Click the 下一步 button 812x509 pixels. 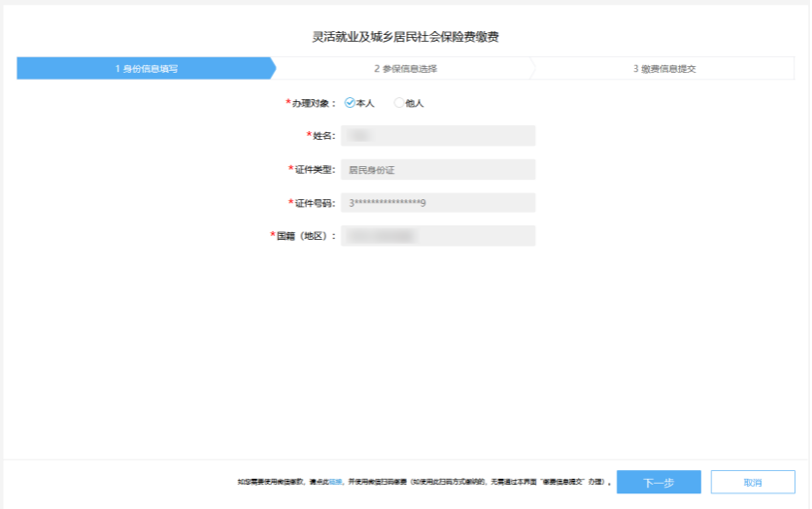658,483
